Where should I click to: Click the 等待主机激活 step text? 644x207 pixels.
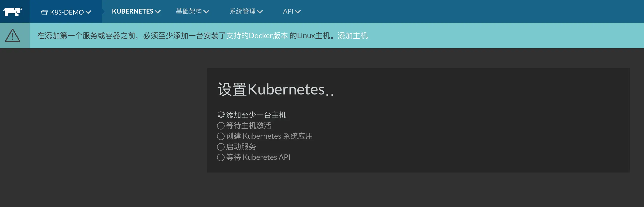249,125
